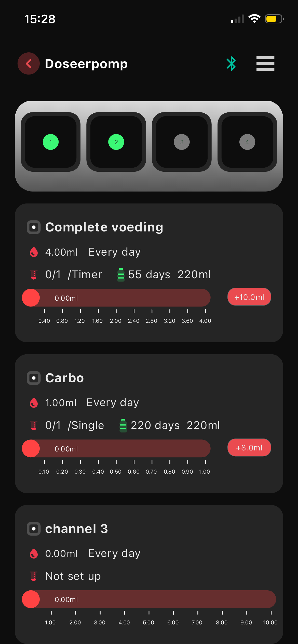Click the channel 3 dosing slider handle
This screenshot has width=298, height=644.
(x=31, y=599)
